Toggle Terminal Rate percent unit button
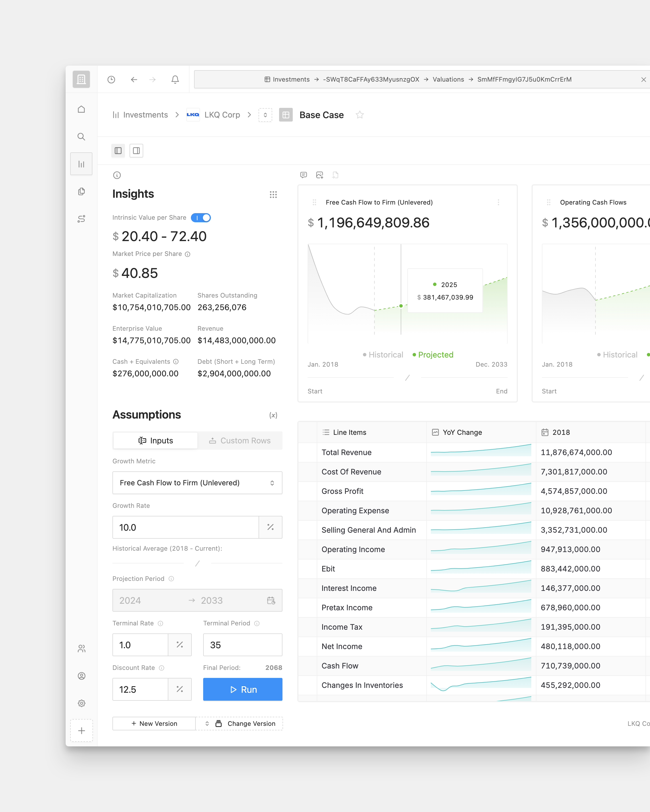The width and height of the screenshot is (650, 812). (180, 645)
